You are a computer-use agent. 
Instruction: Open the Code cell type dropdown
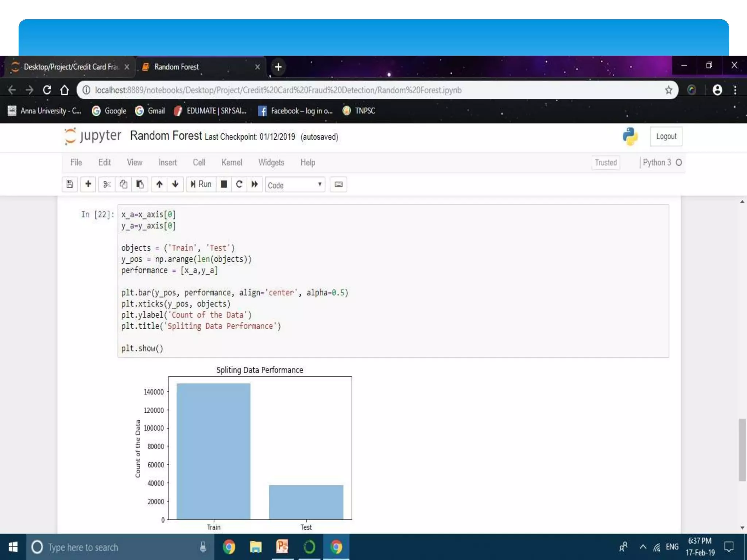pos(295,185)
